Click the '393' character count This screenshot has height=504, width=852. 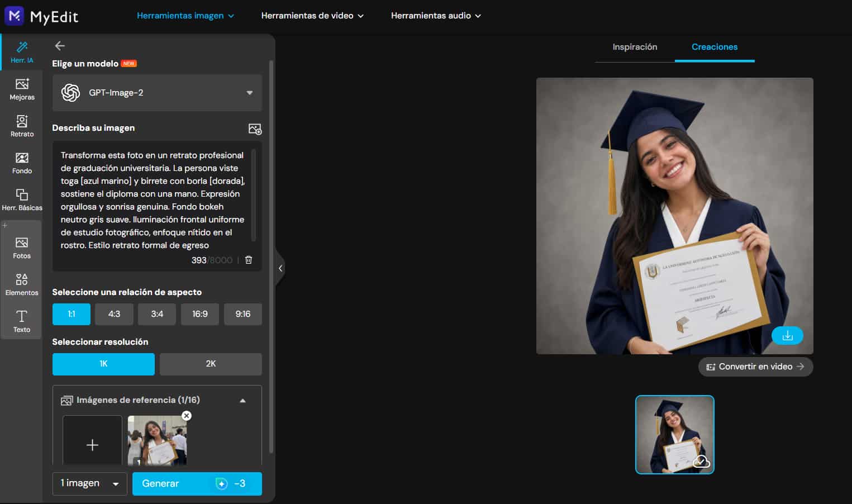click(199, 260)
